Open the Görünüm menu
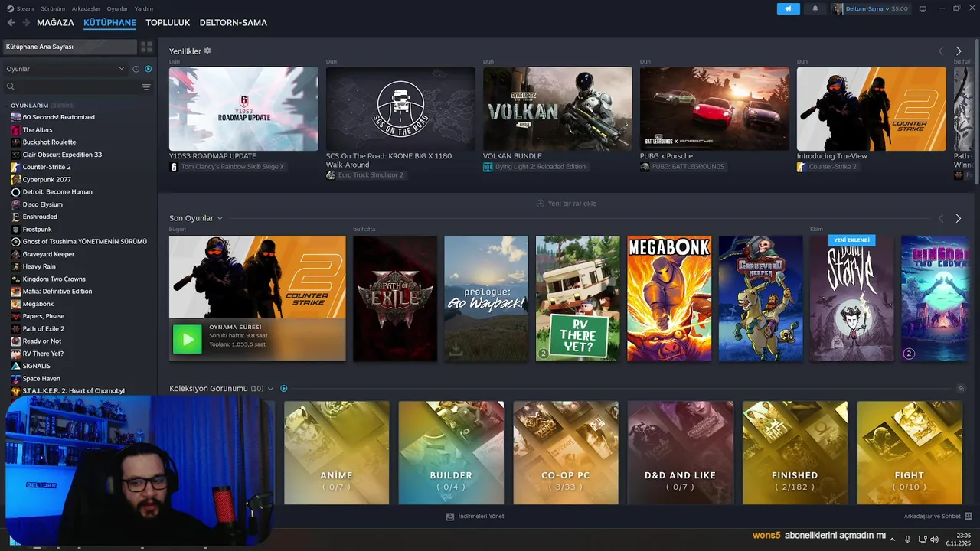The height and width of the screenshot is (551, 980). tap(53, 8)
